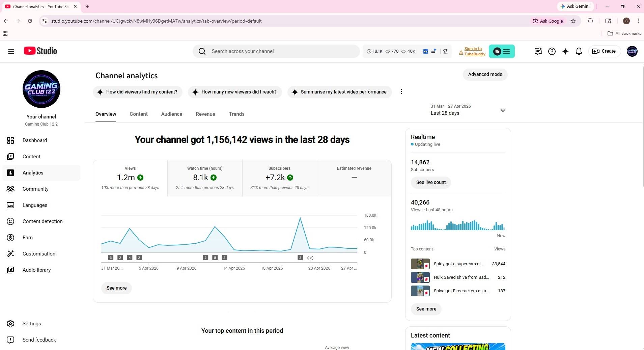The width and height of the screenshot is (644, 350).
Task: Open the TubeBuddy menu button
Action: tap(501, 51)
